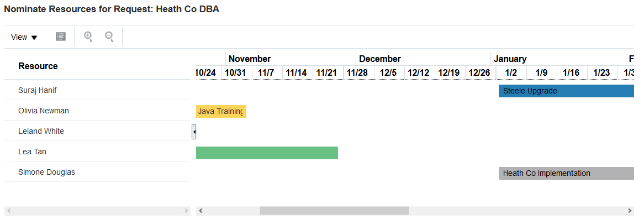Collapse the resource pane splitter arrow
The width and height of the screenshot is (644, 219).
point(194,132)
